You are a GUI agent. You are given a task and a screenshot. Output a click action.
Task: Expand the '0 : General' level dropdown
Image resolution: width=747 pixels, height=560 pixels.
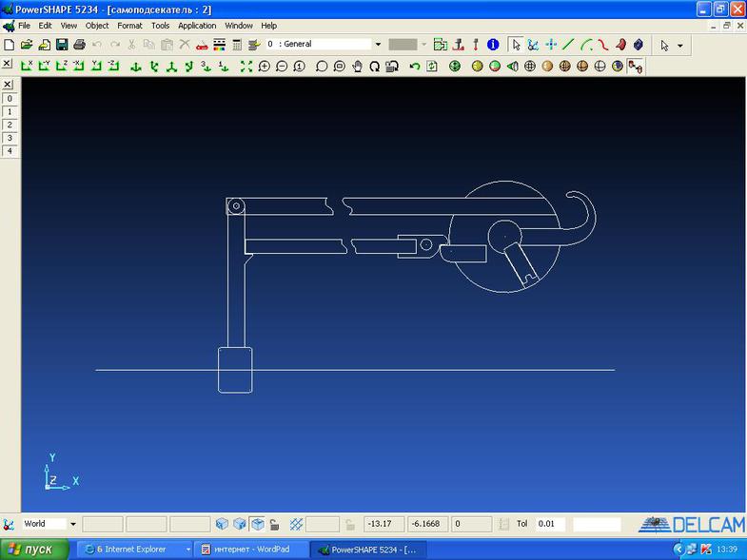point(378,45)
